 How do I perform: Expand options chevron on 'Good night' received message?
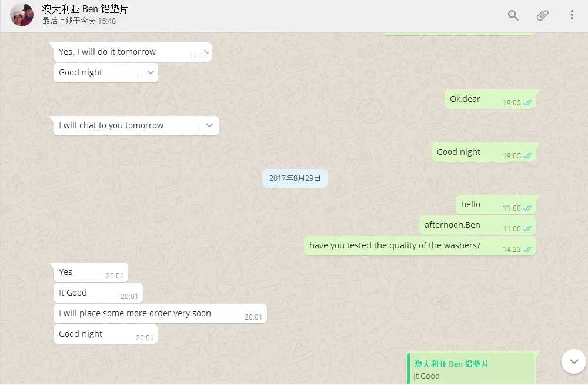[x=151, y=72]
